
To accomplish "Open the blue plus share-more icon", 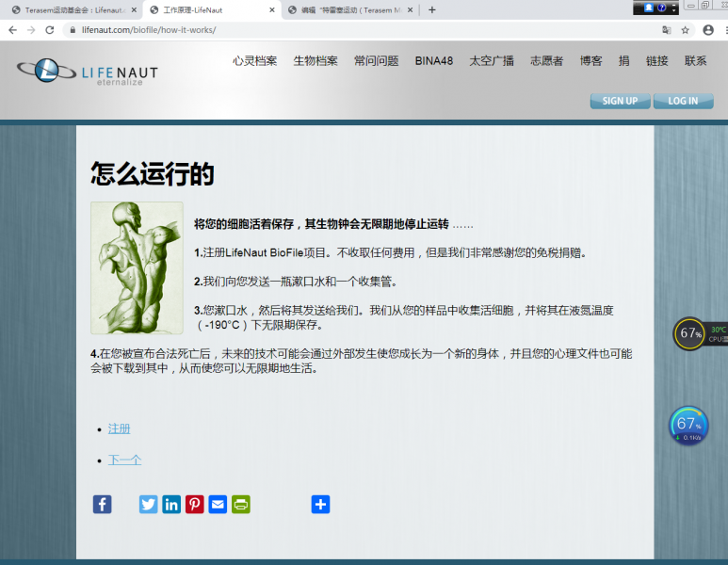I will [x=320, y=504].
